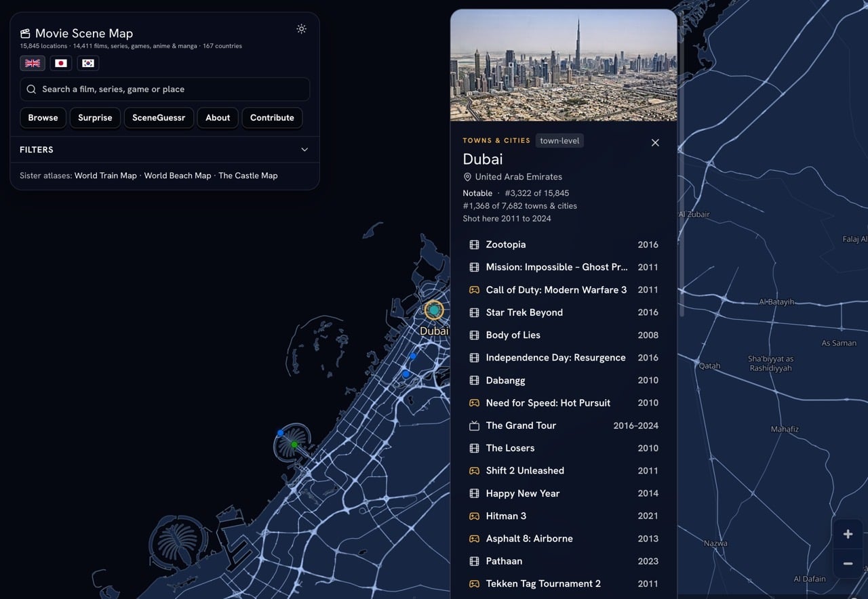Click the film icon beside Star Trek Beyond
The width and height of the screenshot is (868, 599).
(x=475, y=312)
